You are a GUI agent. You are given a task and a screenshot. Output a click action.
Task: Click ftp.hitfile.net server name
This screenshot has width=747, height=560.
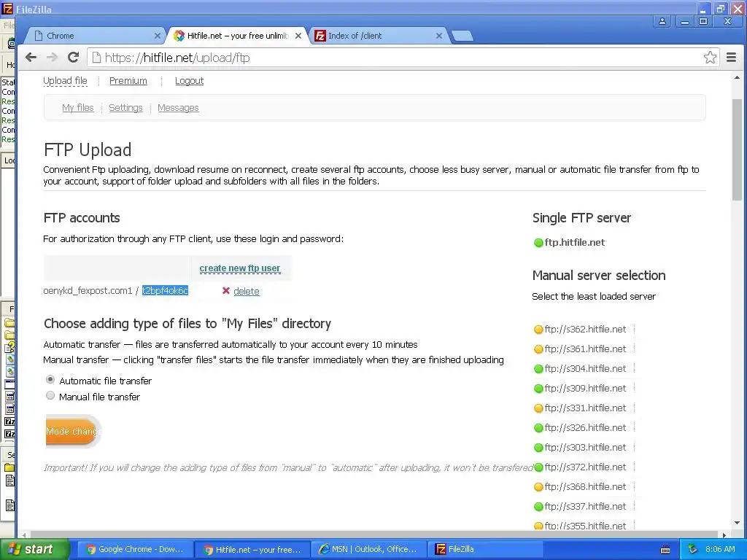[x=575, y=242]
